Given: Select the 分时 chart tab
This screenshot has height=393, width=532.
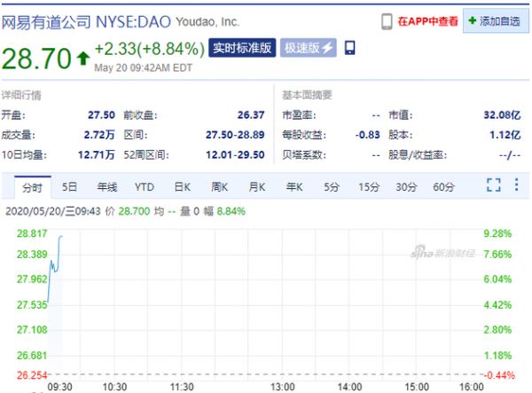Looking at the screenshot, I should (x=32, y=186).
